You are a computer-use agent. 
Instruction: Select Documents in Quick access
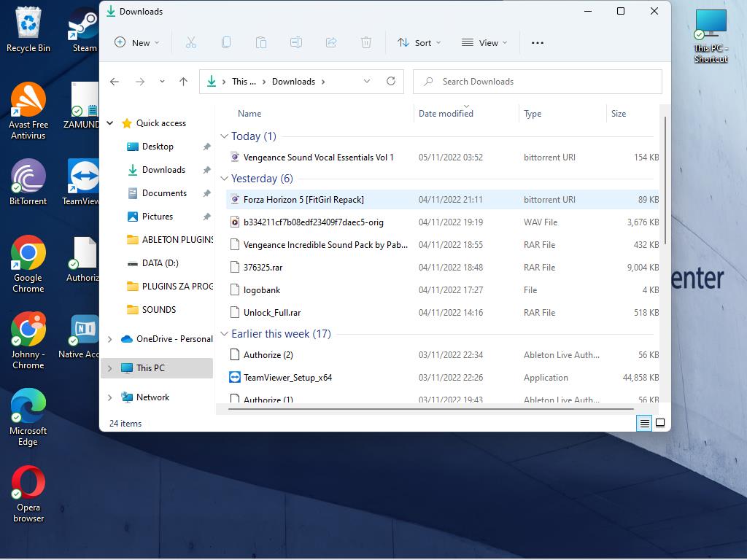point(164,193)
